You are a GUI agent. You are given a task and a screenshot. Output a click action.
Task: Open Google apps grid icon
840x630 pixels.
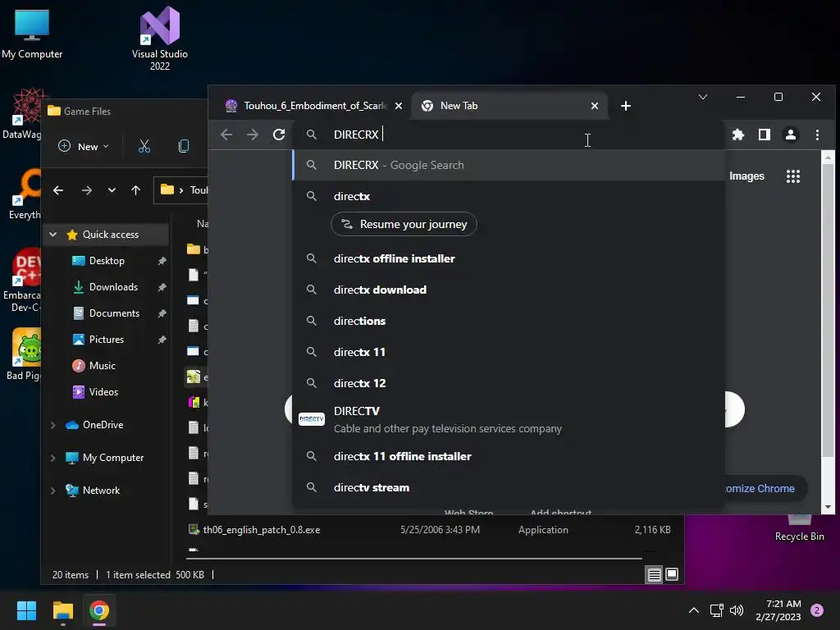tap(793, 176)
